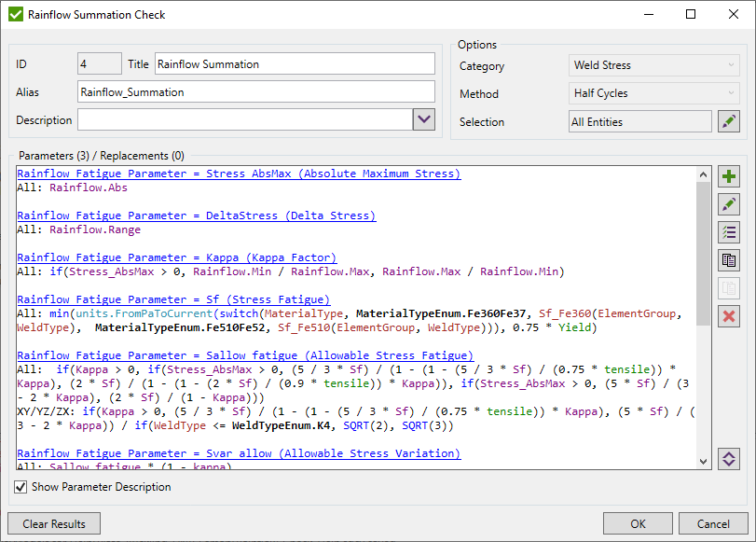Expand the Description dropdown arrow
Screen dimensions: 756x542
point(424,119)
